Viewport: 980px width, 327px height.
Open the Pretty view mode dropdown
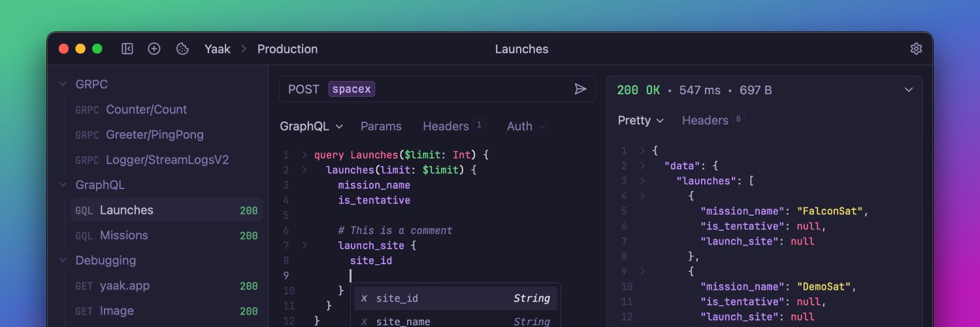coord(641,120)
